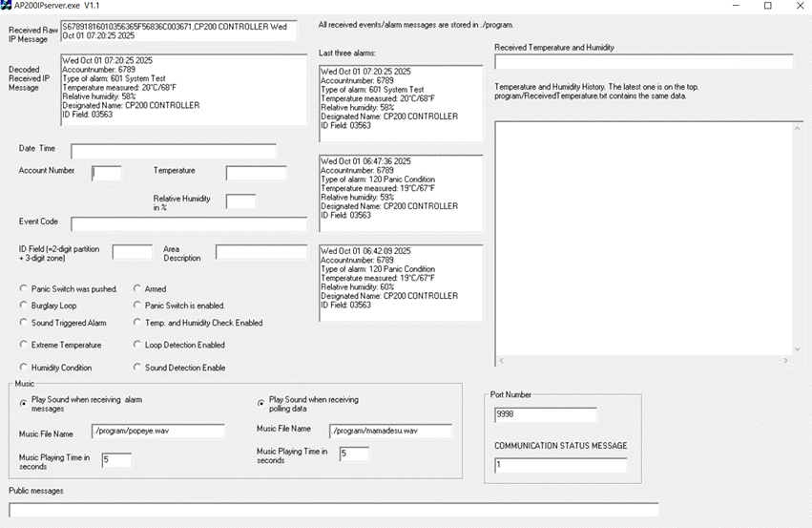Select Play Sound when receiving polling data
The image size is (812, 528).
(261, 404)
